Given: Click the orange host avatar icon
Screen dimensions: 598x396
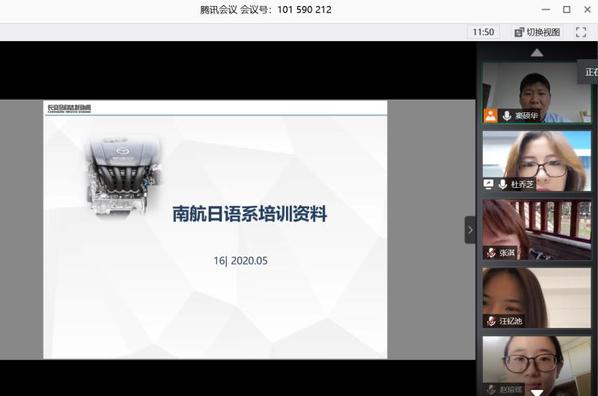Looking at the screenshot, I should point(490,115).
